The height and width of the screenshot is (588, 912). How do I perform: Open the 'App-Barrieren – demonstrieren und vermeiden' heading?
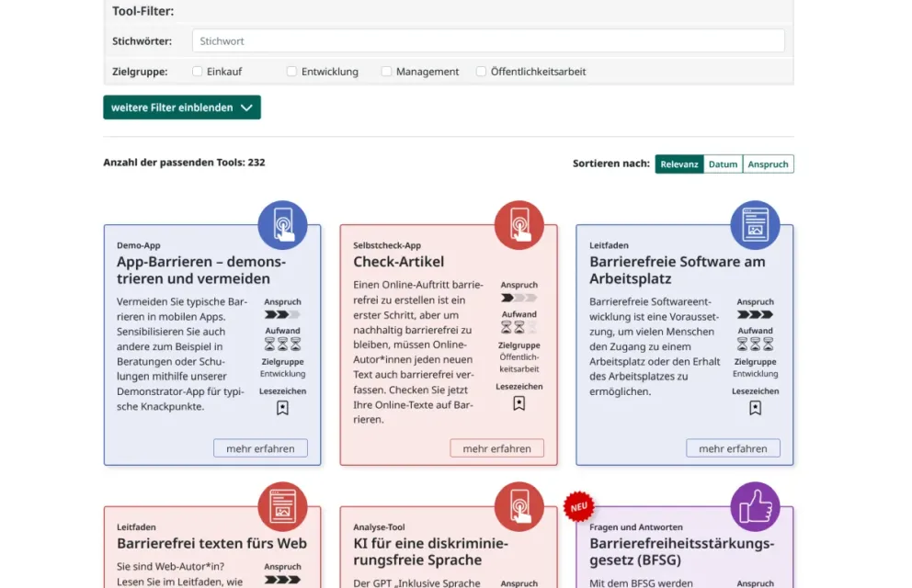(x=201, y=269)
